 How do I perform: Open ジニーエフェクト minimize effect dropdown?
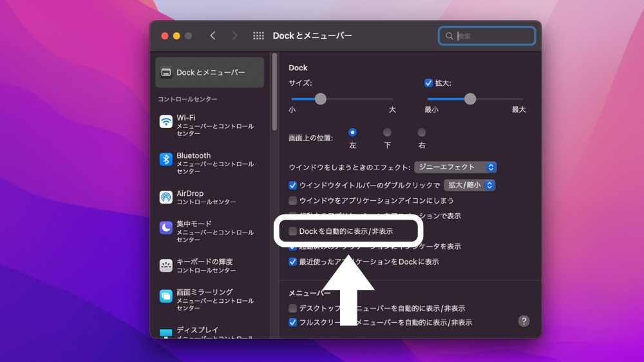click(455, 167)
